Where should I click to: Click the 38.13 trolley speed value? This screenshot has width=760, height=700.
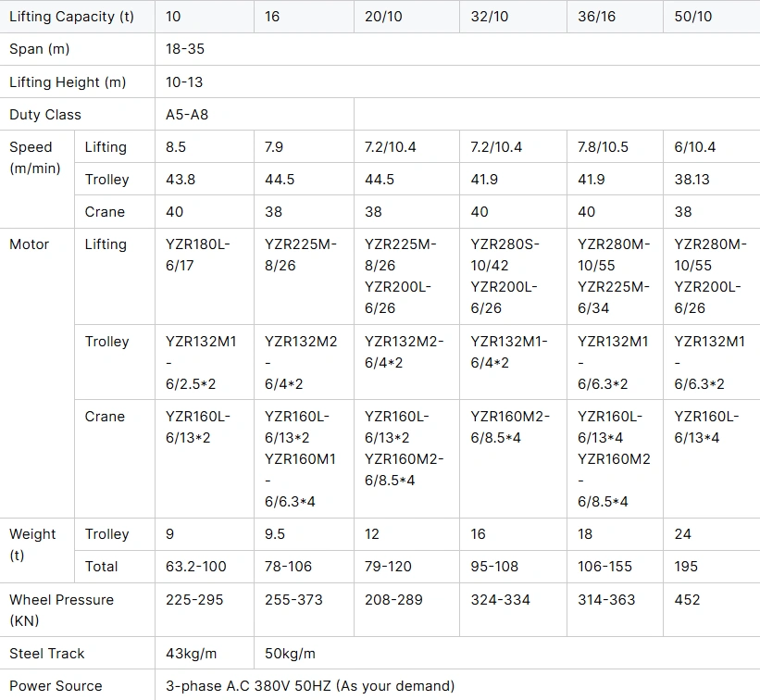(x=691, y=180)
